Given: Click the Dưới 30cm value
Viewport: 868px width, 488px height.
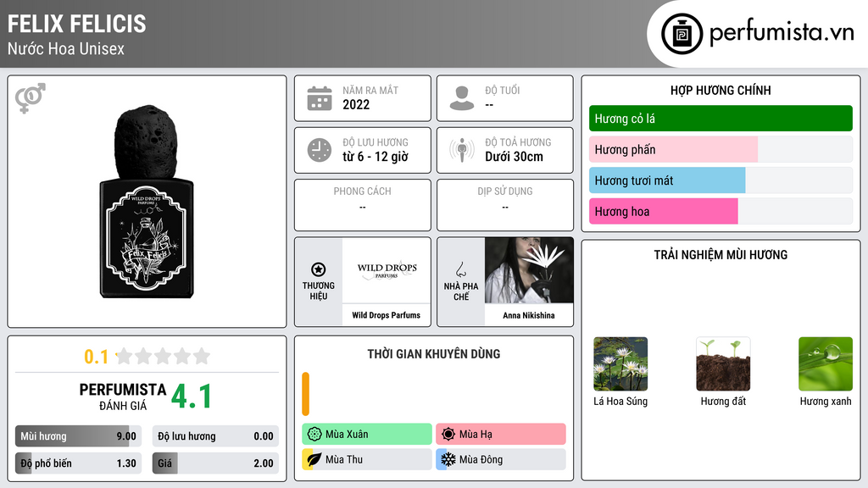Looking at the screenshot, I should (x=515, y=157).
